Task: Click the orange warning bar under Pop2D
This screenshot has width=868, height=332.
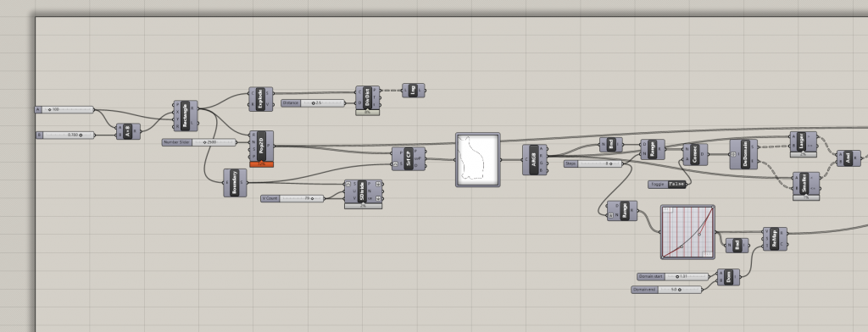Action: (261, 164)
